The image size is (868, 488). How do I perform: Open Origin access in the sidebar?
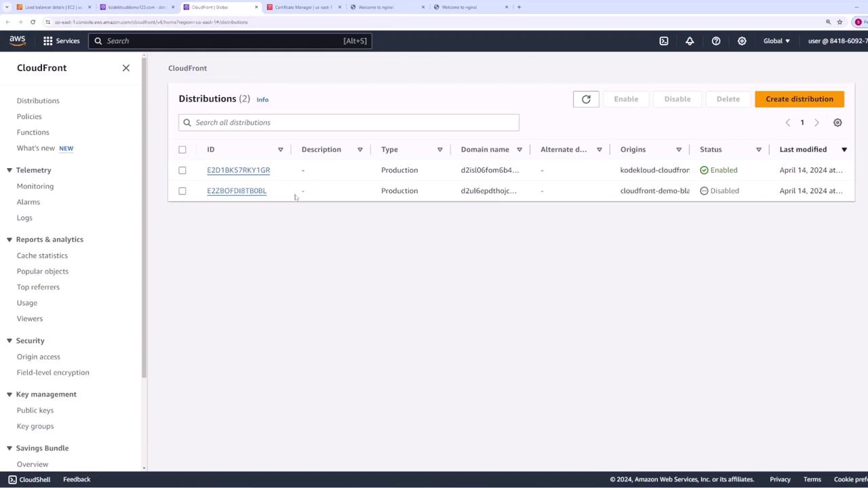(x=39, y=357)
